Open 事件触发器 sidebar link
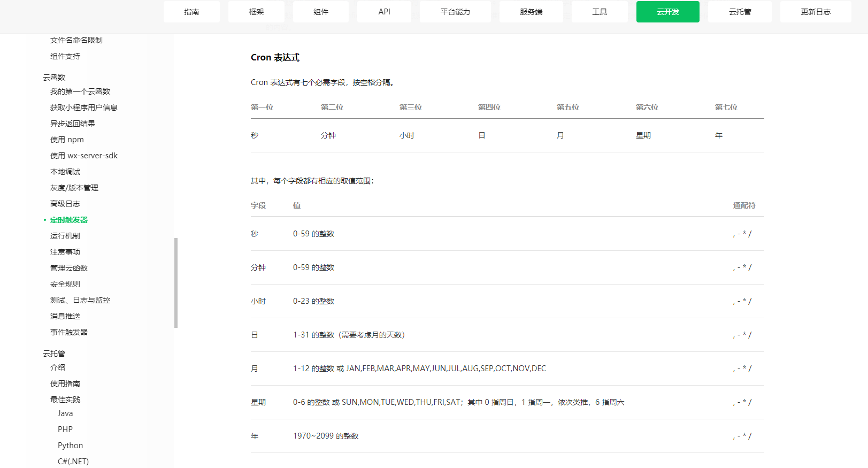This screenshot has width=868, height=468. point(69,332)
